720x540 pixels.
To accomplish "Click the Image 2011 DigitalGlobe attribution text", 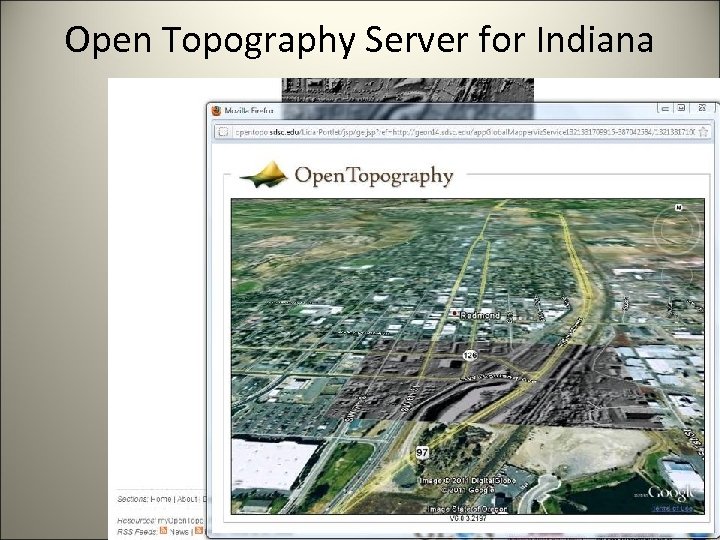I will (x=467, y=480).
